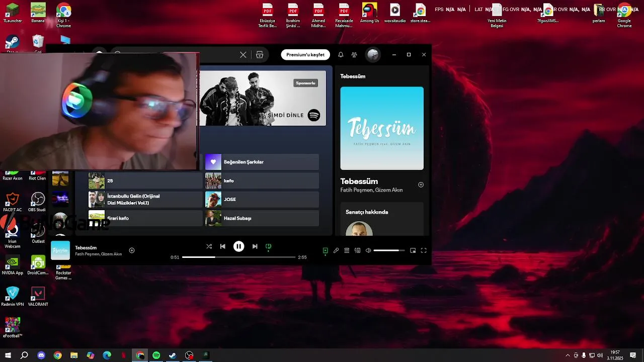Open the woxsitaudio desktop file
The width and height of the screenshot is (644, 362).
(395, 13)
